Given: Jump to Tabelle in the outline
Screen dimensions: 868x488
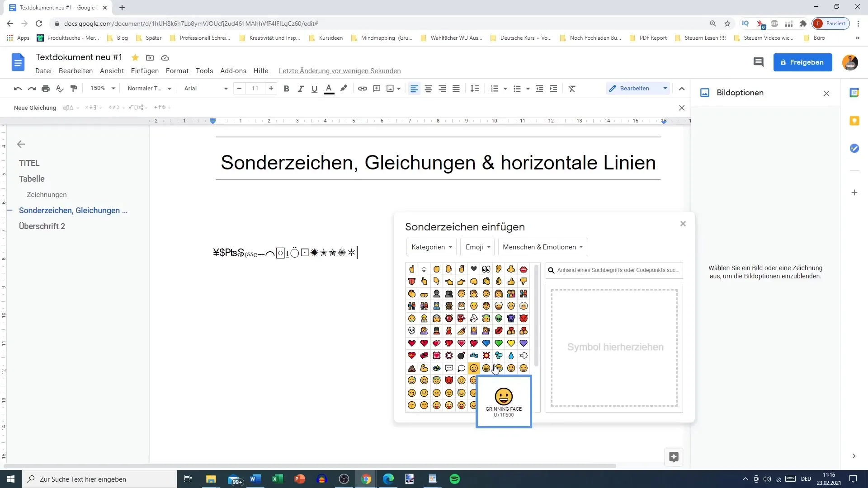Looking at the screenshot, I should (x=32, y=179).
